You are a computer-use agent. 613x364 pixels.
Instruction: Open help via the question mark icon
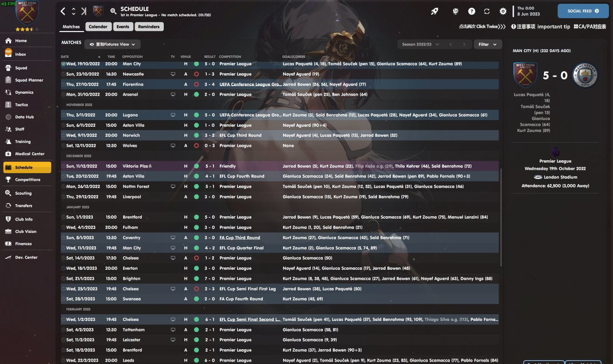click(472, 11)
